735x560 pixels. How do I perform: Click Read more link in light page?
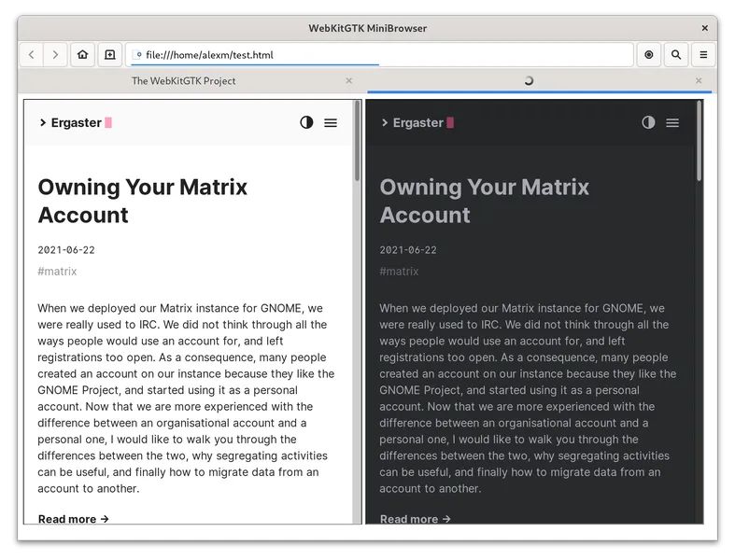point(73,518)
